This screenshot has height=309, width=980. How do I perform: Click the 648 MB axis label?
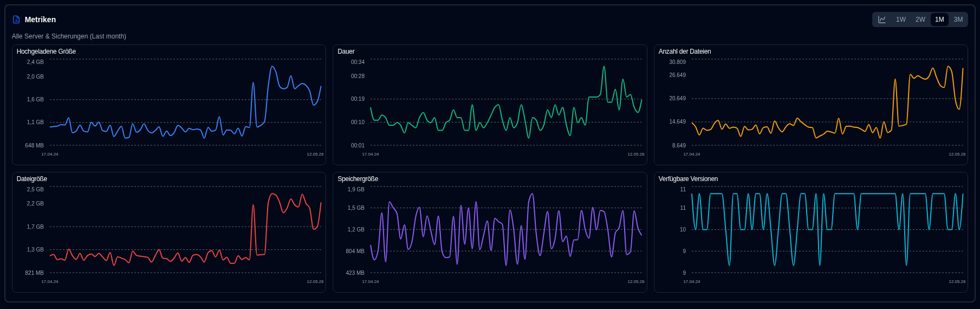[x=34, y=146]
